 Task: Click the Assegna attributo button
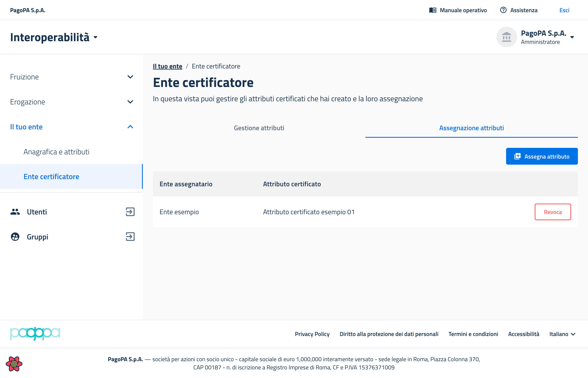(542, 156)
